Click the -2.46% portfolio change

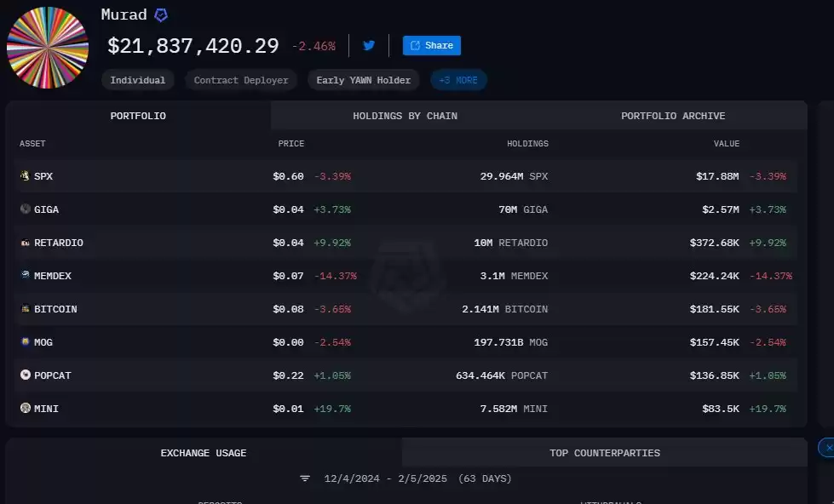(x=313, y=46)
